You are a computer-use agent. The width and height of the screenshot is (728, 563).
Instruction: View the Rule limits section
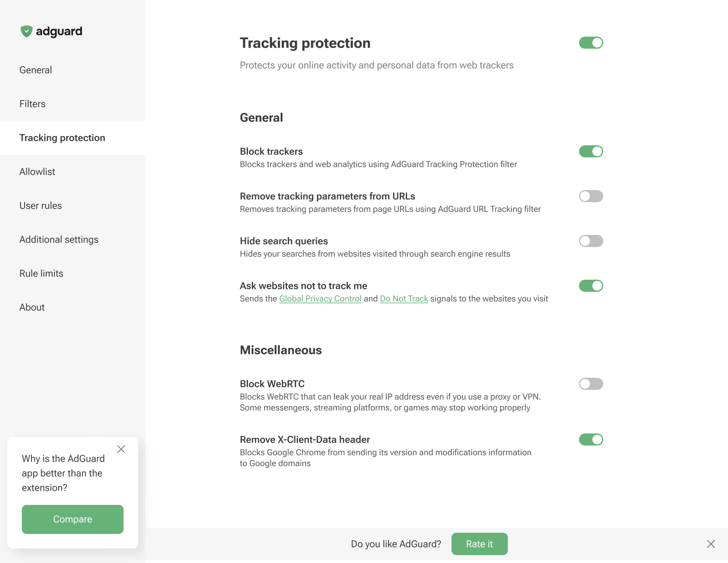tap(41, 273)
